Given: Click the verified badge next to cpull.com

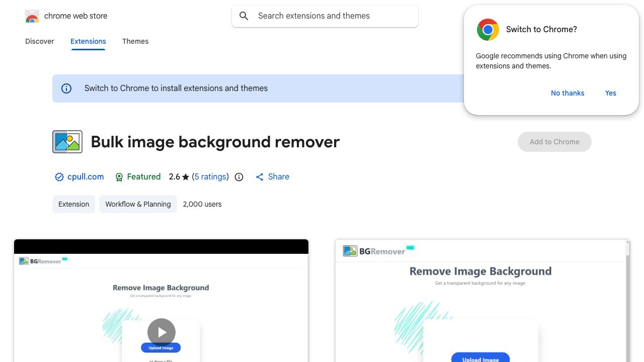Looking at the screenshot, I should tap(59, 177).
